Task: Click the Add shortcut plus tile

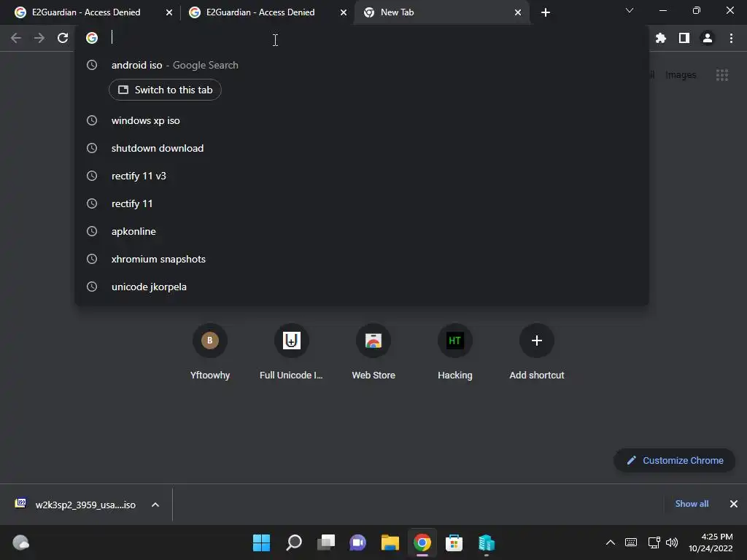Action: (x=537, y=351)
